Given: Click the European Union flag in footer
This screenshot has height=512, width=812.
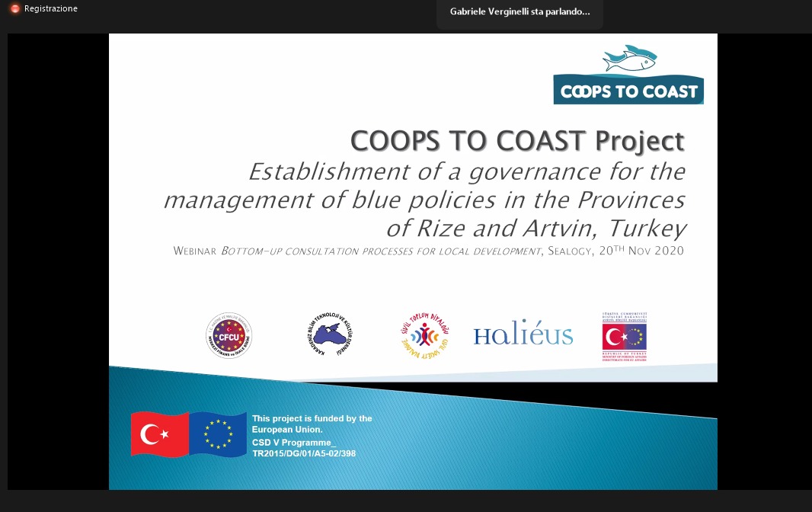Looking at the screenshot, I should tap(218, 434).
